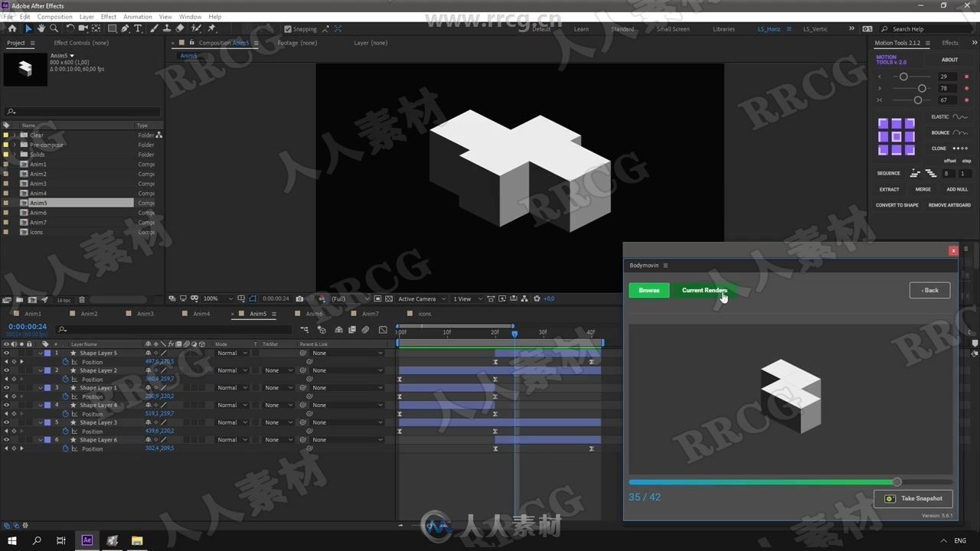Select the Home icon in the toolbar
This screenshot has width=980, height=551.
pos(11,28)
